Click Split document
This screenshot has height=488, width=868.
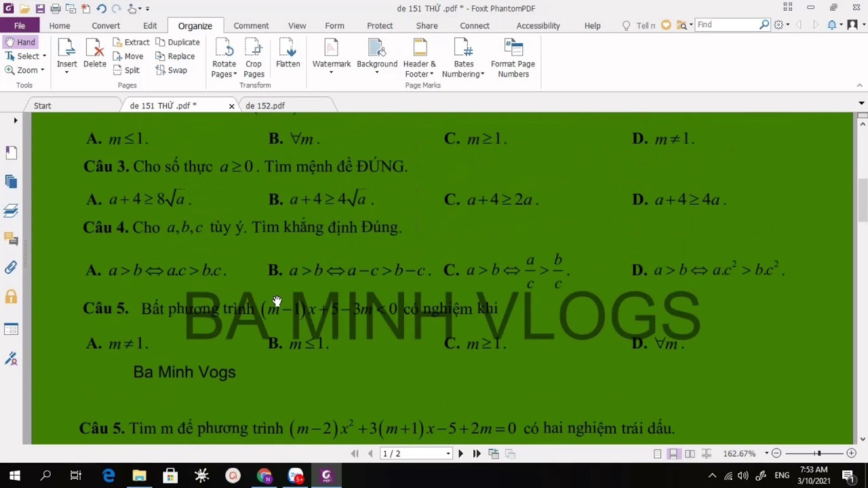tap(126, 70)
